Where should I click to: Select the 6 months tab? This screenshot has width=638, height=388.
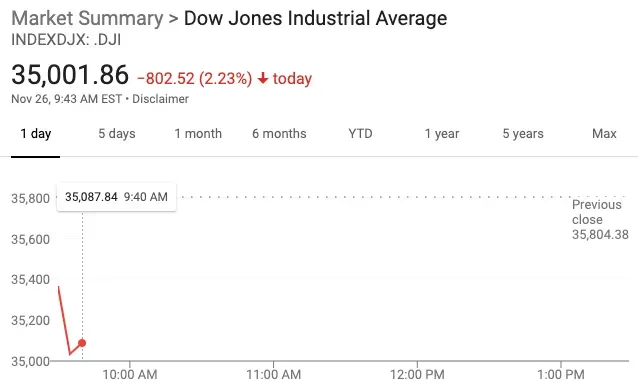279,133
